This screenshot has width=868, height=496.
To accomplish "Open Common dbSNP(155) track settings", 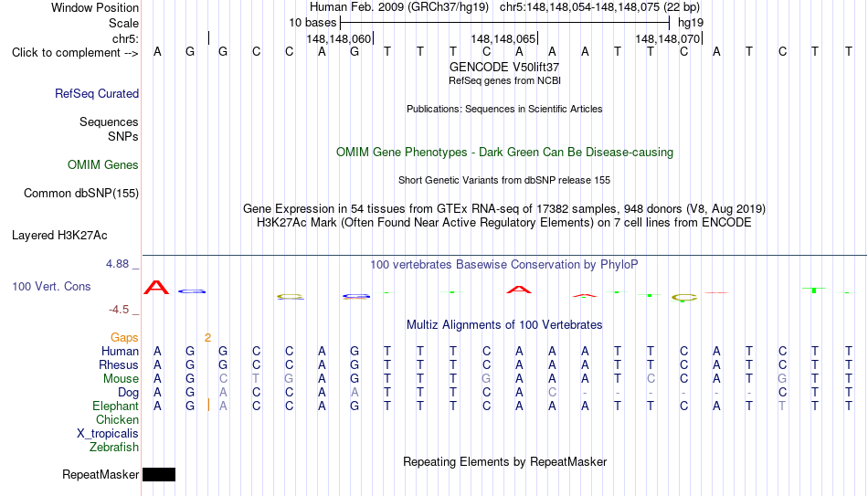I will click(x=81, y=194).
